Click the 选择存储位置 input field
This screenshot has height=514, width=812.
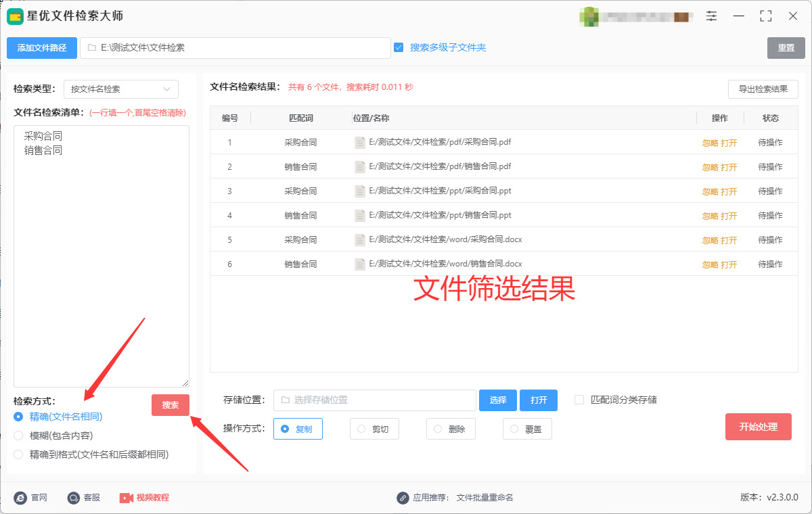[x=375, y=400]
